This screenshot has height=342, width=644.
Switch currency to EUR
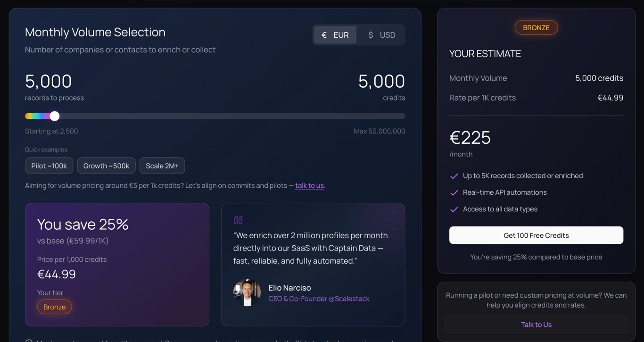(335, 35)
